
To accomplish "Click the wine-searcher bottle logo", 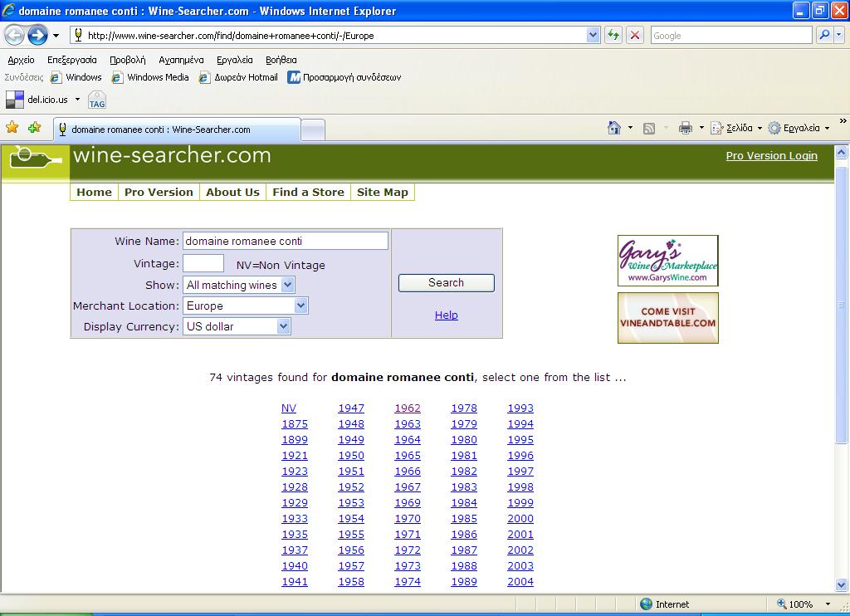I will (36, 158).
